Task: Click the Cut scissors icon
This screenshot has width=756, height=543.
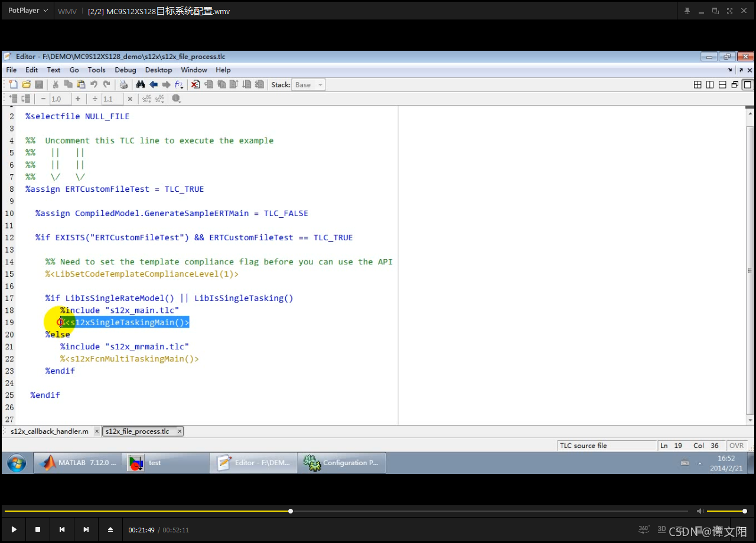Action: (56, 84)
